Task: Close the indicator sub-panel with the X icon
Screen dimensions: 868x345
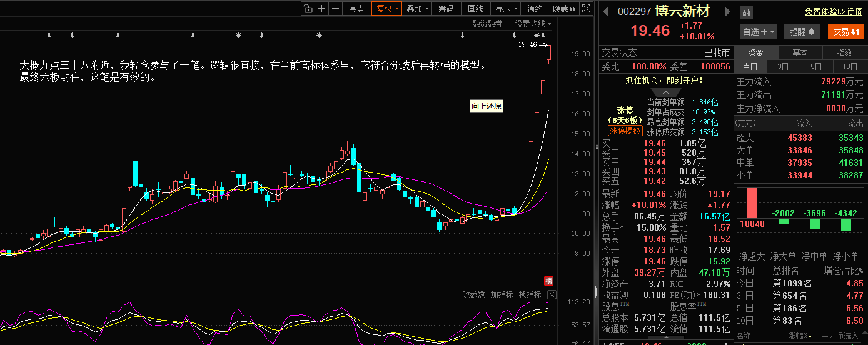Action: (552, 294)
